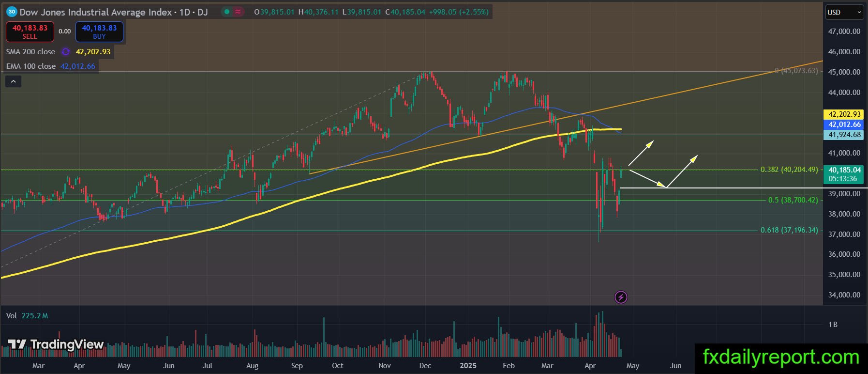The width and height of the screenshot is (868, 374).
Task: Click the blue 42,012.66 EMA legend value
Action: [78, 66]
